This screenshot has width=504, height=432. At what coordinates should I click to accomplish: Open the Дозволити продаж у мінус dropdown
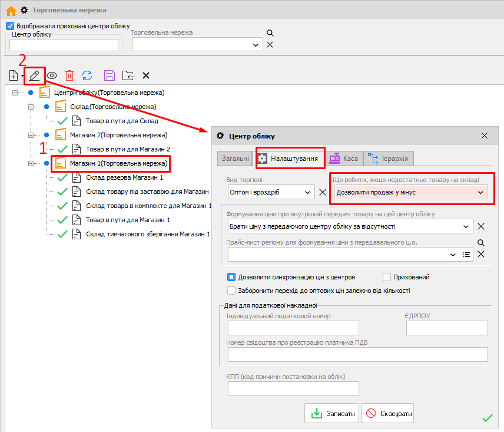480,192
